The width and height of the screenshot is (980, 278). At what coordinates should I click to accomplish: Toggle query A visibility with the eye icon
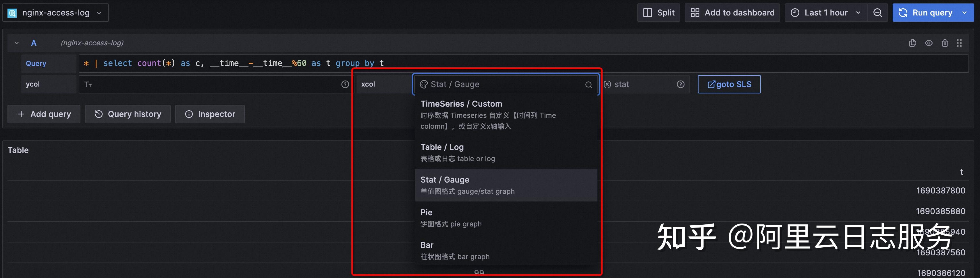(x=929, y=43)
